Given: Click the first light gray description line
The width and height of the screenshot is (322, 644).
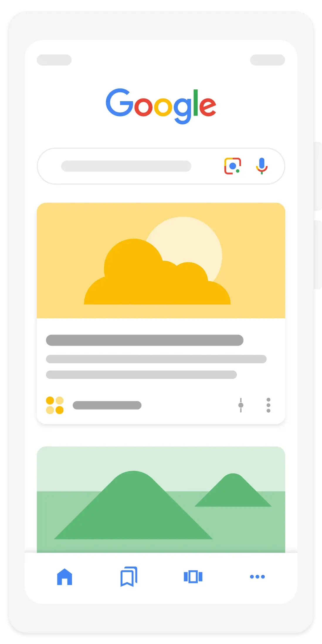Looking at the screenshot, I should coord(156,359).
